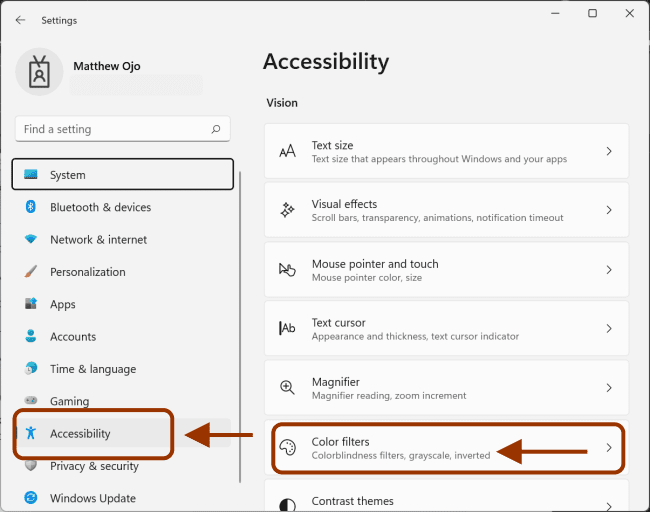Expand Visual effects chevron
The image size is (650, 512).
tap(609, 210)
